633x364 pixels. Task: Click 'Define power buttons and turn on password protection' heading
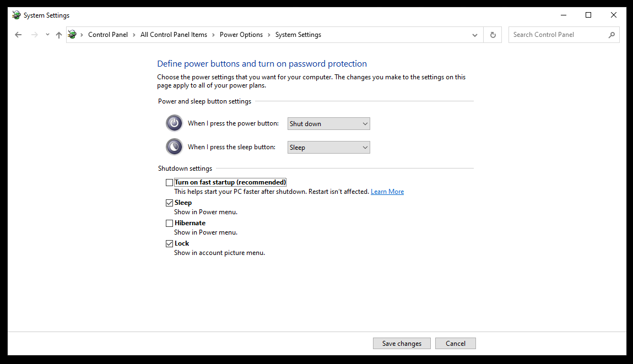tap(262, 64)
